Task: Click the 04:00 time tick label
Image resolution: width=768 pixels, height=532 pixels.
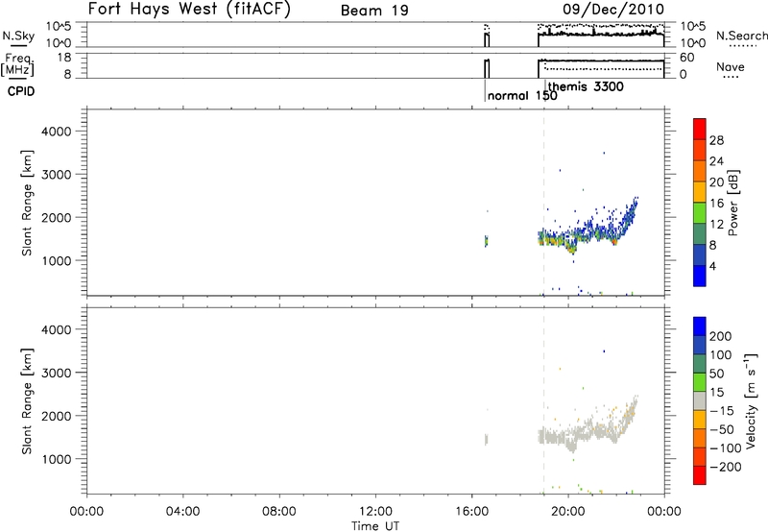Action: pos(182,512)
